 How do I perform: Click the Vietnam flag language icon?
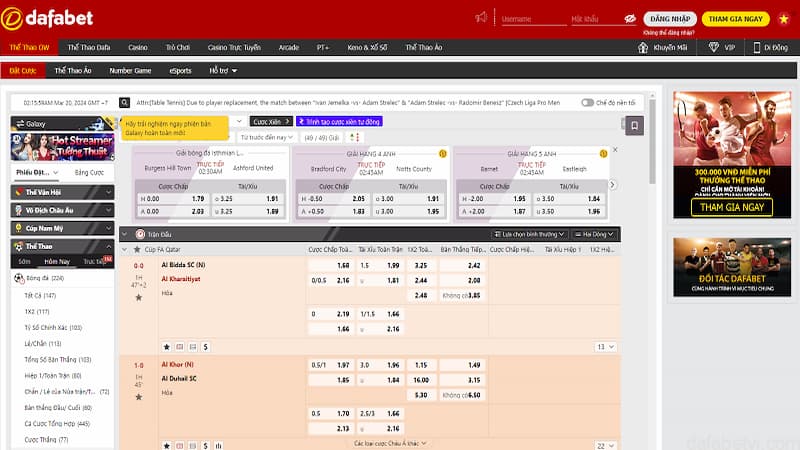[x=781, y=17]
